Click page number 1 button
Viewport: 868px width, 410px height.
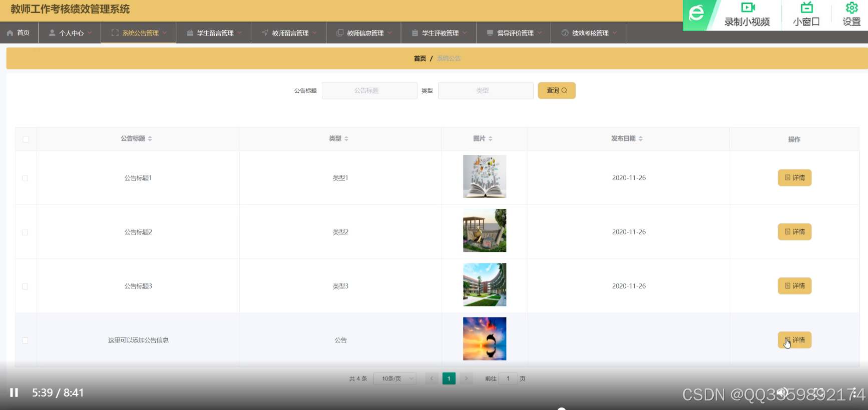coord(449,378)
